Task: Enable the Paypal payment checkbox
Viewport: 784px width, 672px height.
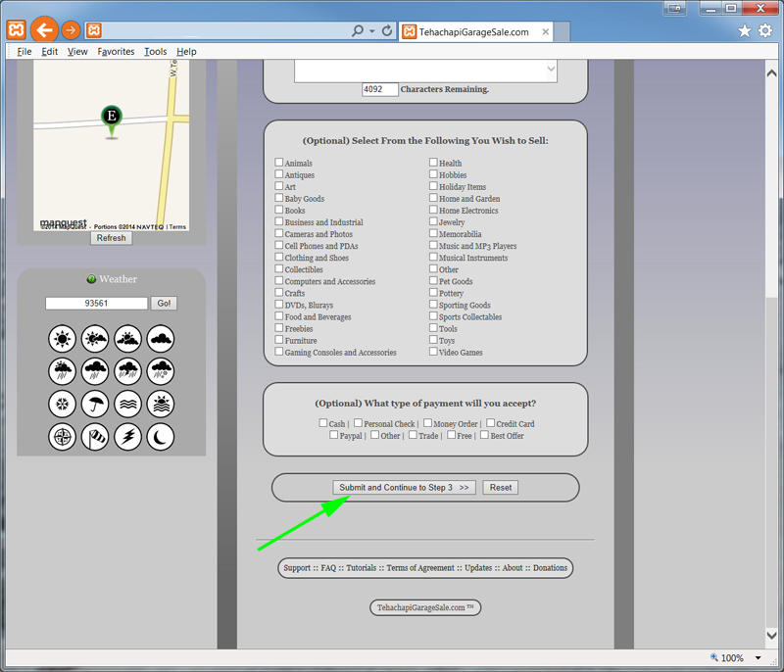Action: coord(334,435)
